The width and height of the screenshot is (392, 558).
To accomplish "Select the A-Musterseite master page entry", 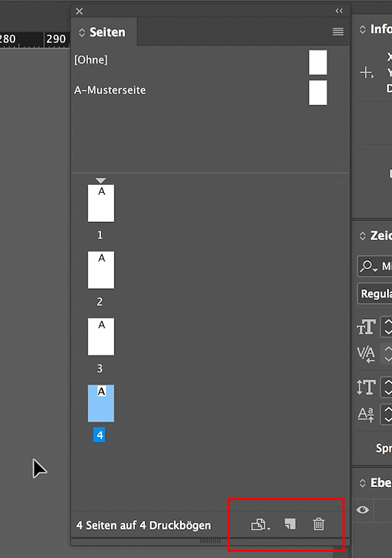I will [110, 90].
